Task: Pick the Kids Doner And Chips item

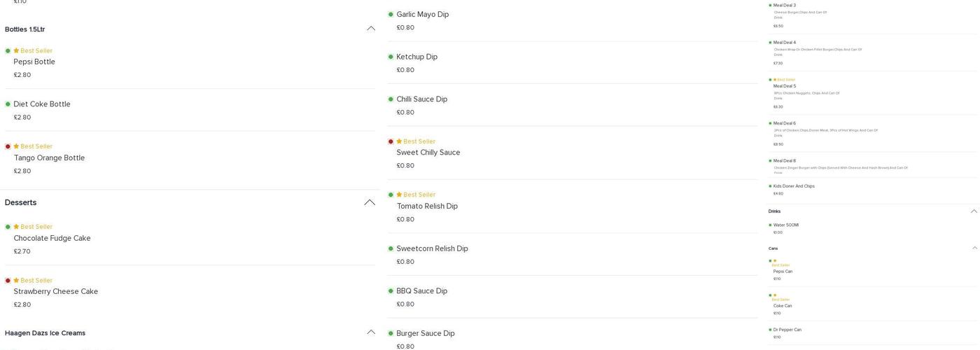Action: (794, 186)
